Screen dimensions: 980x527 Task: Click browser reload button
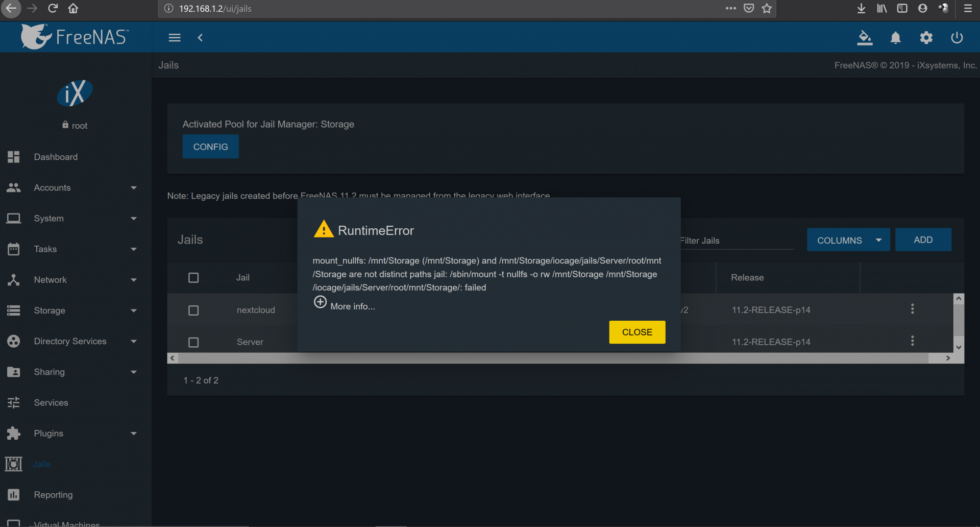click(53, 8)
